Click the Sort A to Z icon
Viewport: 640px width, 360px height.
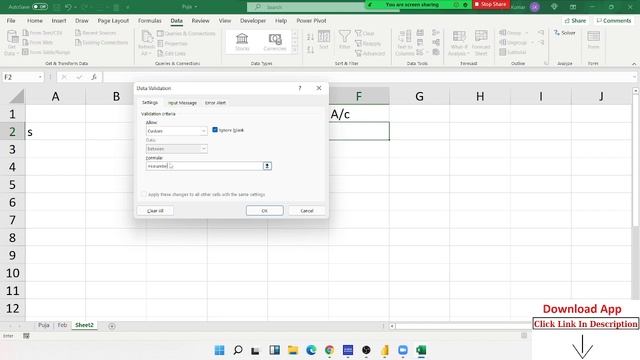coord(311,37)
